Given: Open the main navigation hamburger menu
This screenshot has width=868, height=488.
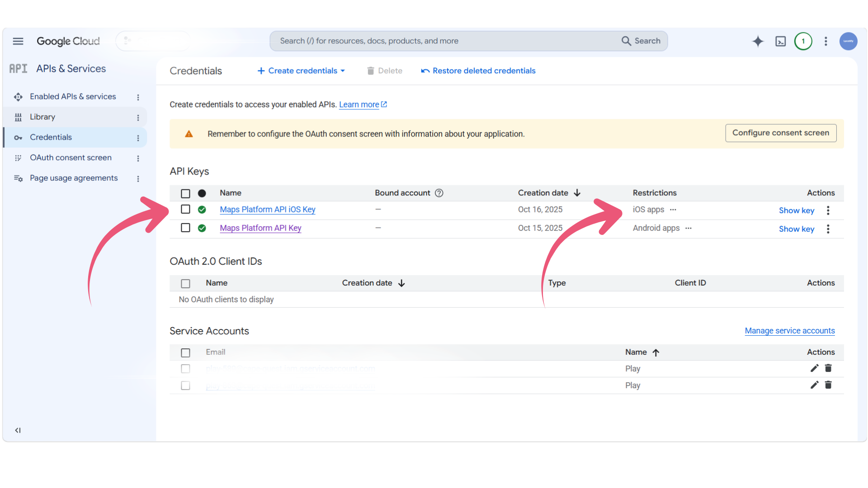Looking at the screenshot, I should (18, 41).
